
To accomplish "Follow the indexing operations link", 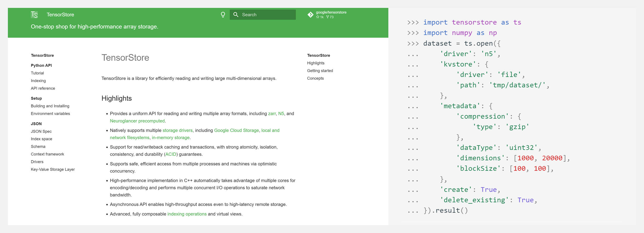I will (187, 214).
